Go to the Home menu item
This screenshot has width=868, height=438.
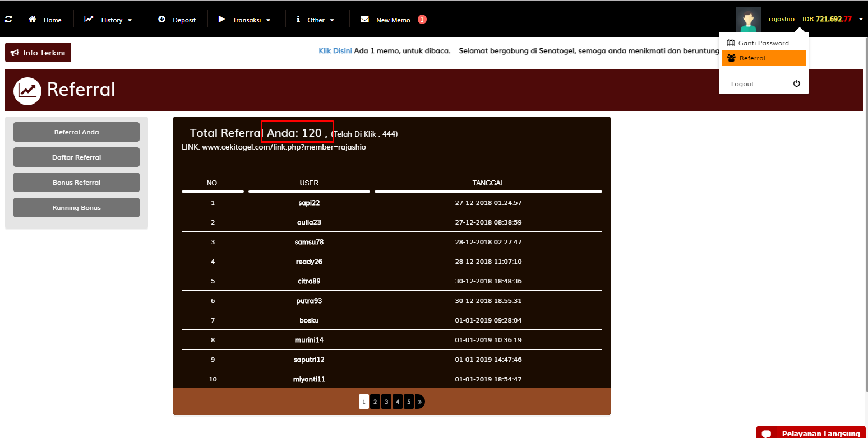click(x=45, y=20)
